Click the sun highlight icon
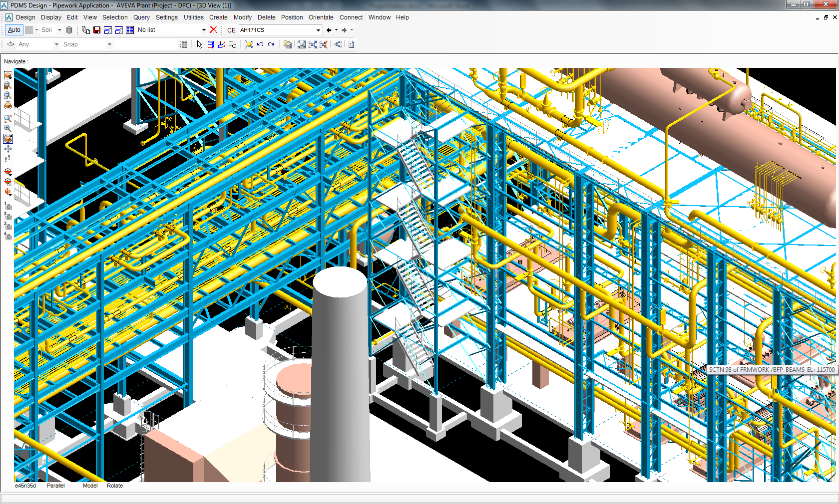The width and height of the screenshot is (839, 504). pos(249,44)
